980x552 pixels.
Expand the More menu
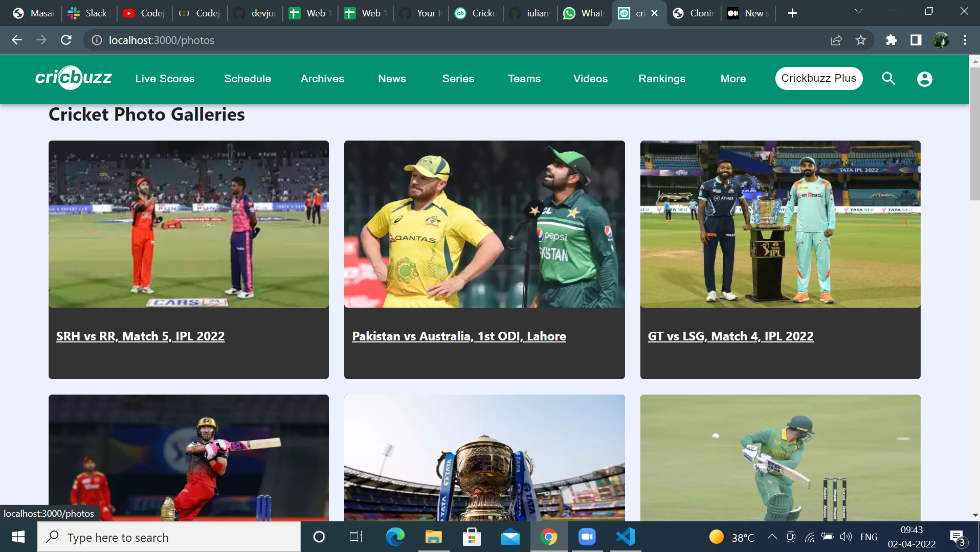click(x=733, y=79)
